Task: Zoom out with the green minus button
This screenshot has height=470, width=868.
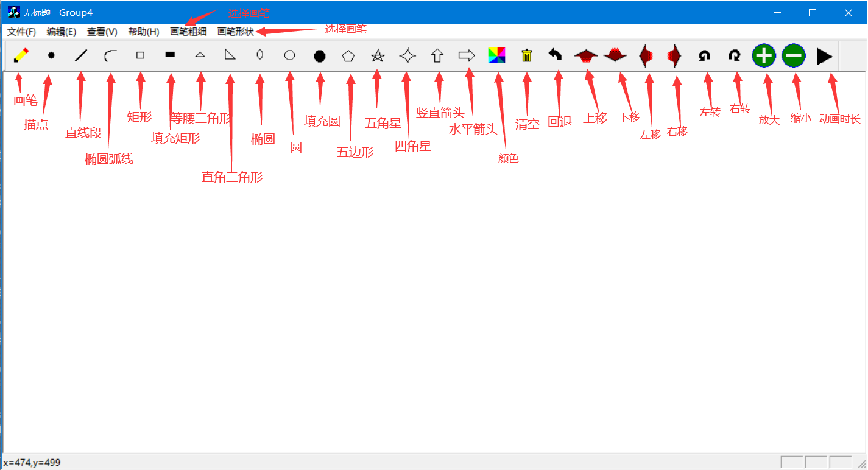Action: tap(794, 56)
